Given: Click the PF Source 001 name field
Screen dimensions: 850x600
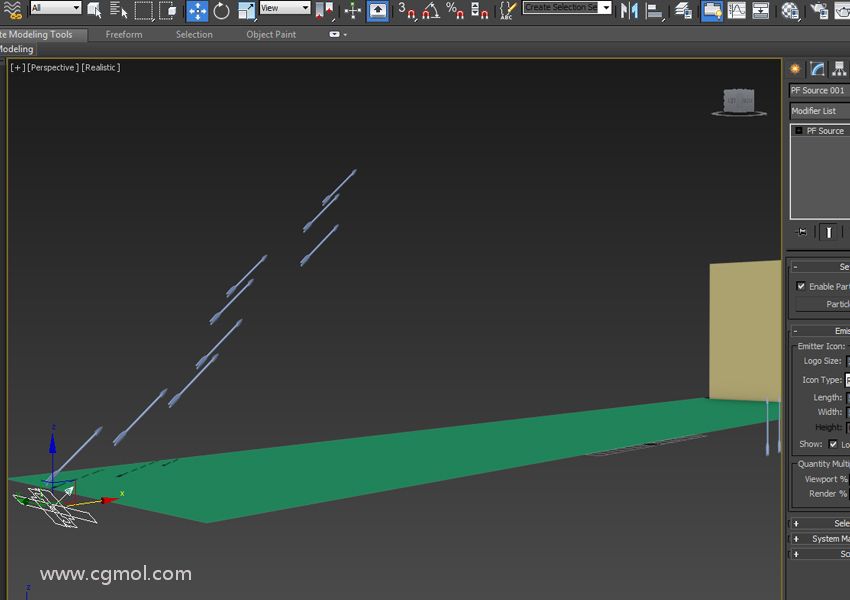Looking at the screenshot, I should click(820, 91).
